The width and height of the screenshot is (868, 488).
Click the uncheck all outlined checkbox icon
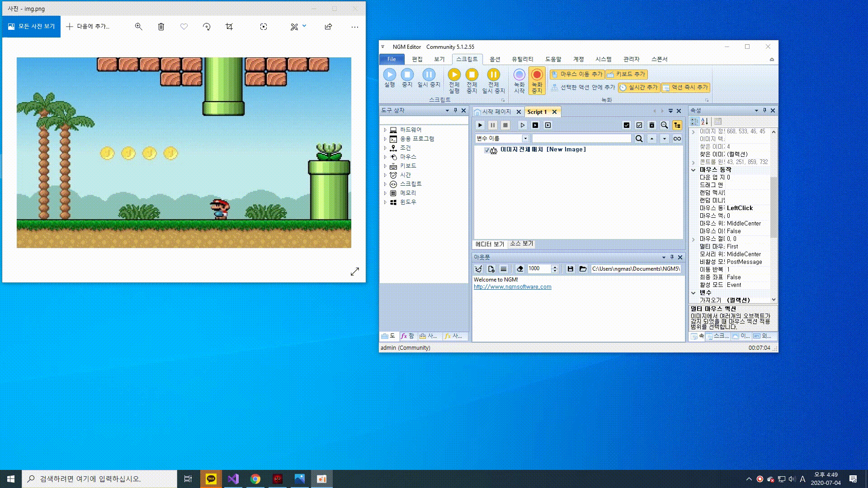(639, 125)
